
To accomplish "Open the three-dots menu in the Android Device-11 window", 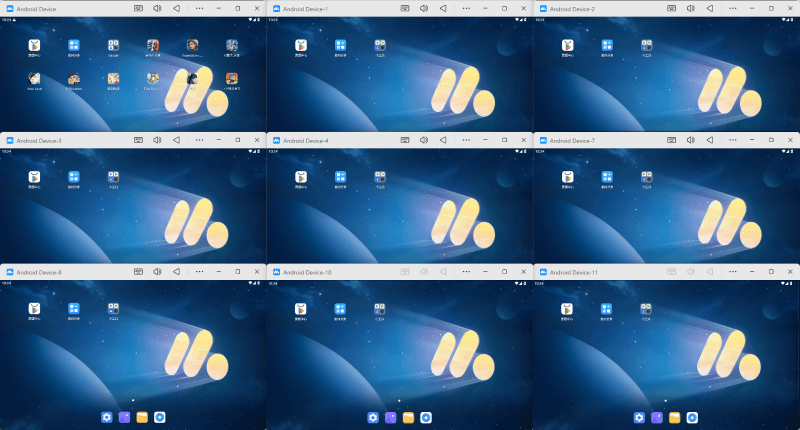I will point(733,272).
